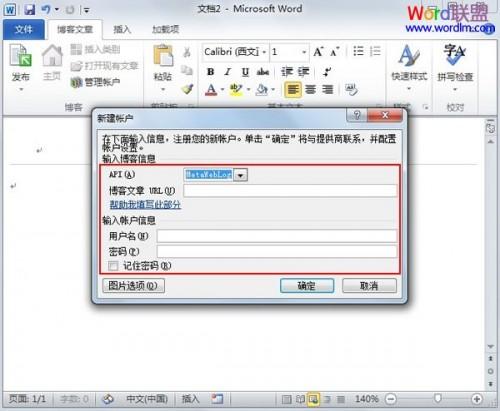Expand the Font Color dropdown arrow

click(x=222, y=89)
